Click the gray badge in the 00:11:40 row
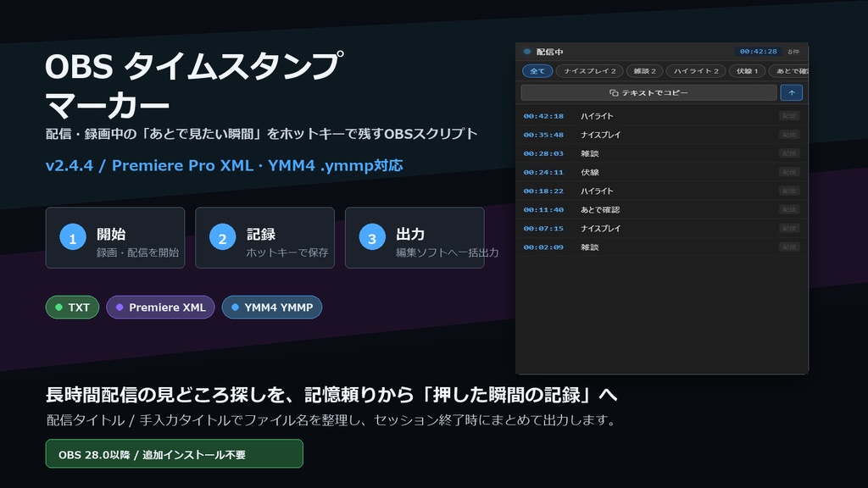Screen dimensions: 868x488 pos(789,210)
